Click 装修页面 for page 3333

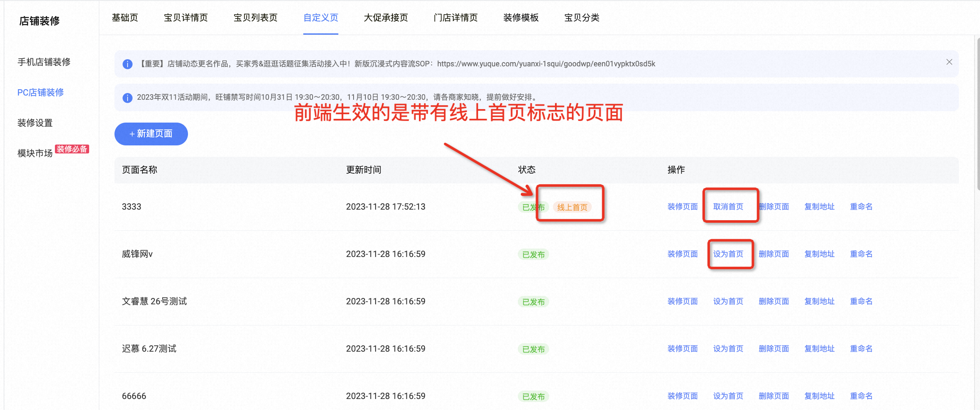click(683, 207)
